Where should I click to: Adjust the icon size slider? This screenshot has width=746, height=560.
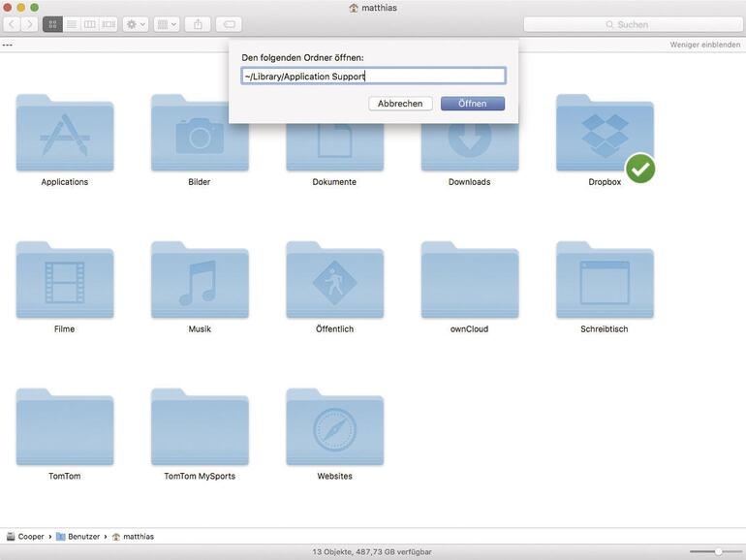[x=718, y=551]
